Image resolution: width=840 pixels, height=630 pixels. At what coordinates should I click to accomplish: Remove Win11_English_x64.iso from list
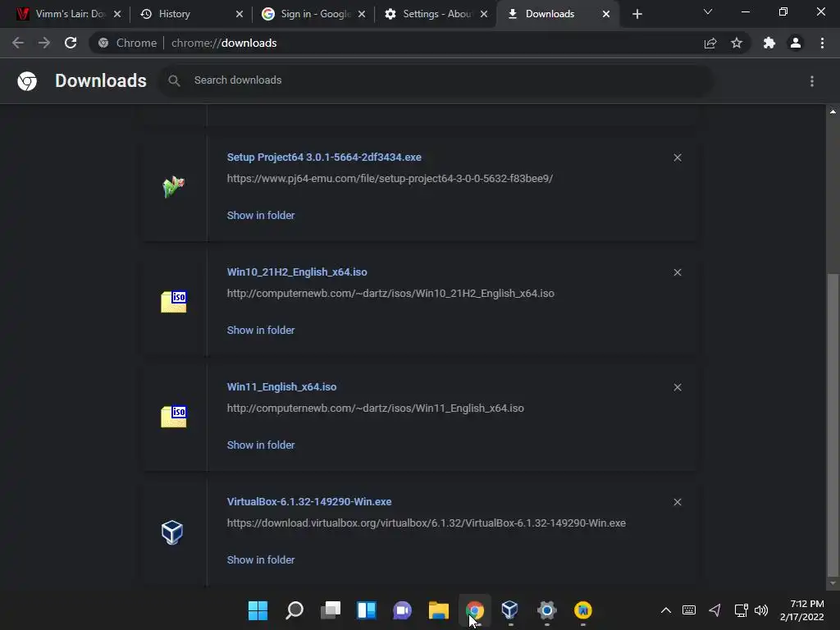[678, 387]
